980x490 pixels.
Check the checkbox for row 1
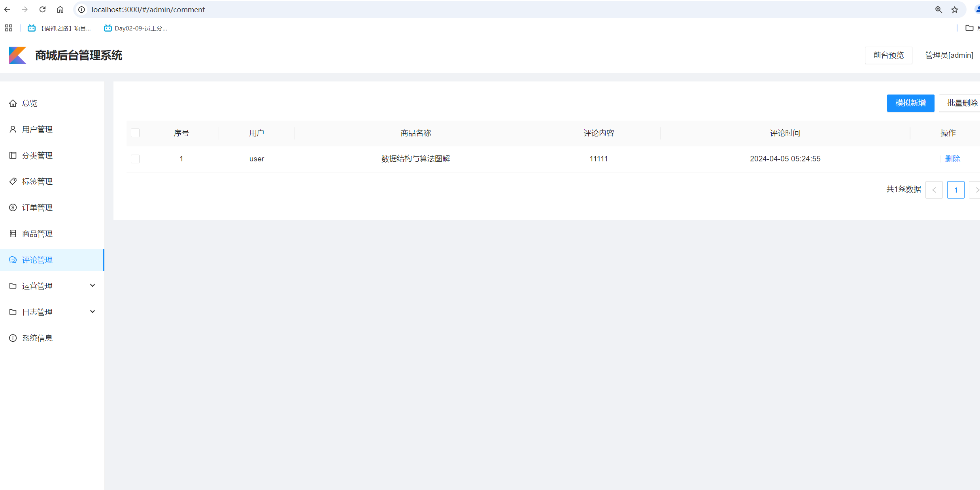(135, 159)
